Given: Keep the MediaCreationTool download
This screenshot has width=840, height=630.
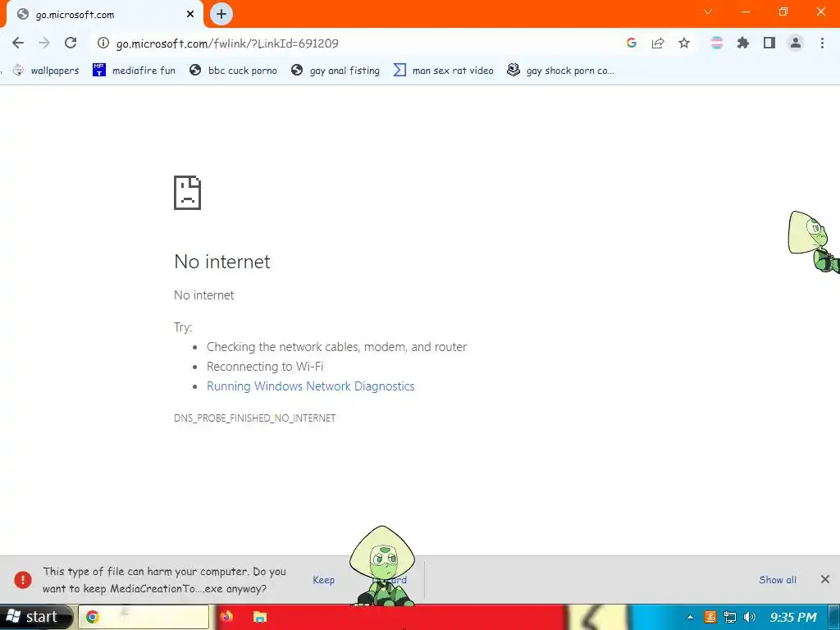Looking at the screenshot, I should click(x=323, y=580).
